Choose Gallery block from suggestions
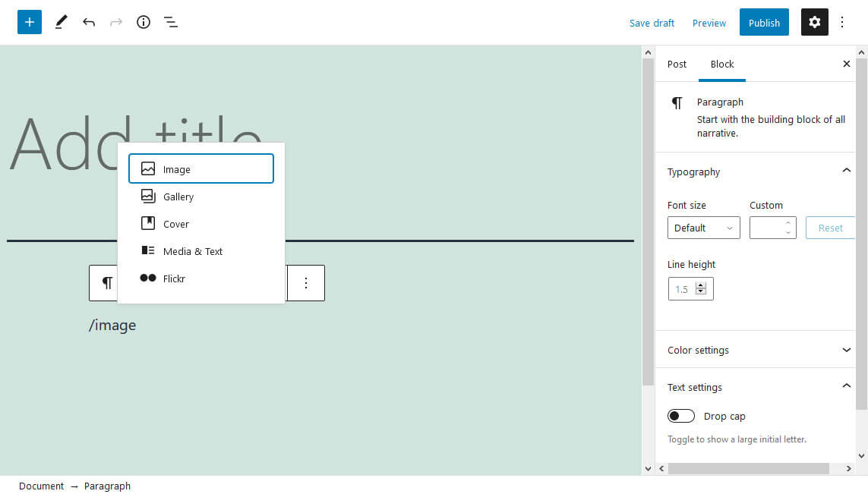Image resolution: width=868 pixels, height=494 pixels. tap(201, 197)
